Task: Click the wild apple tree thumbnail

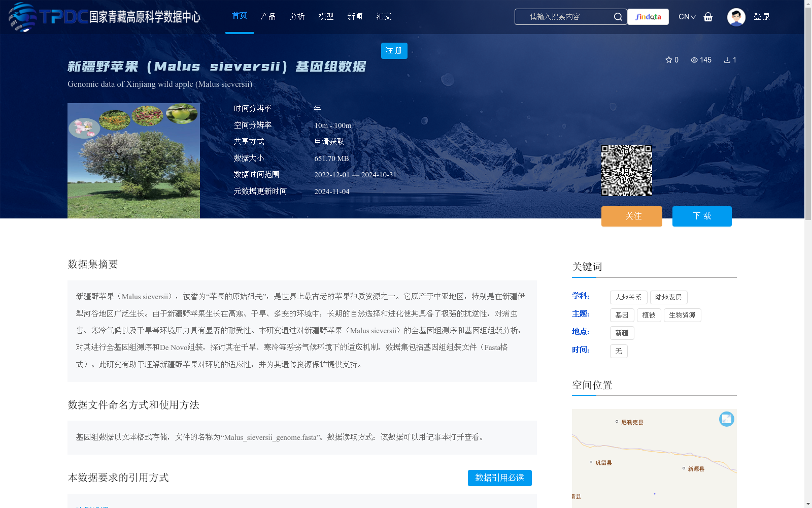Action: pyautogui.click(x=133, y=161)
